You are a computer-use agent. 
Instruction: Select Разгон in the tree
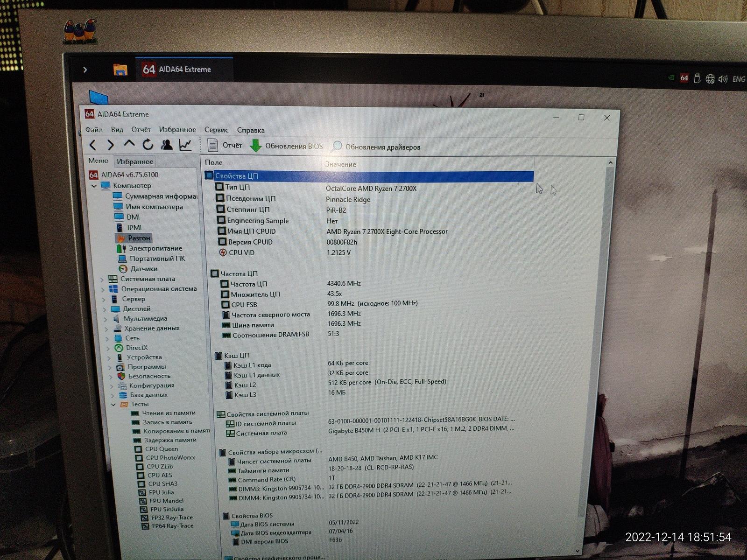point(134,238)
